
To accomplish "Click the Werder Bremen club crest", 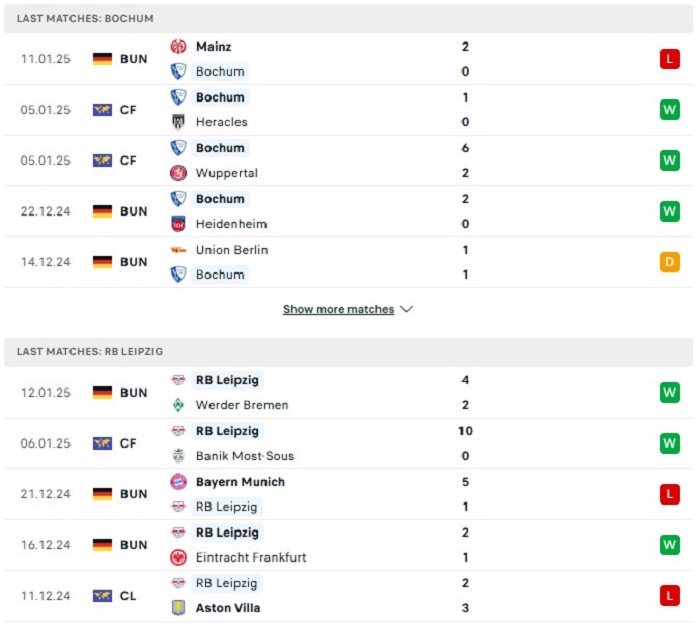I will click(x=178, y=405).
